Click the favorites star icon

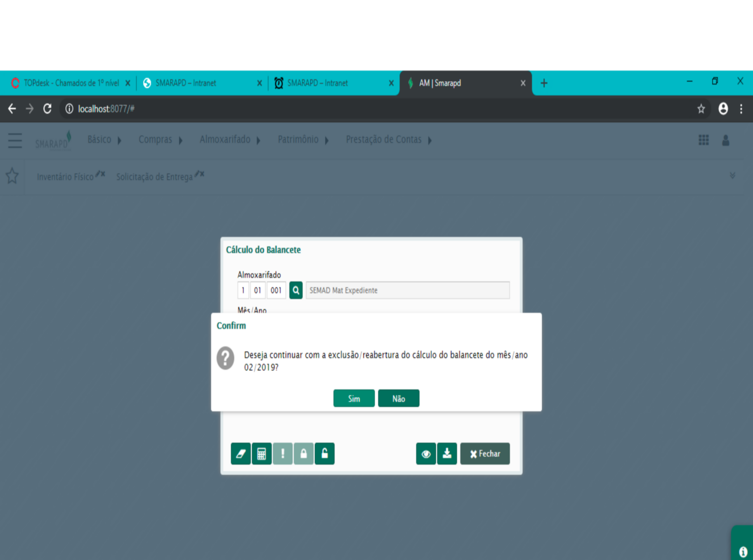(12, 176)
